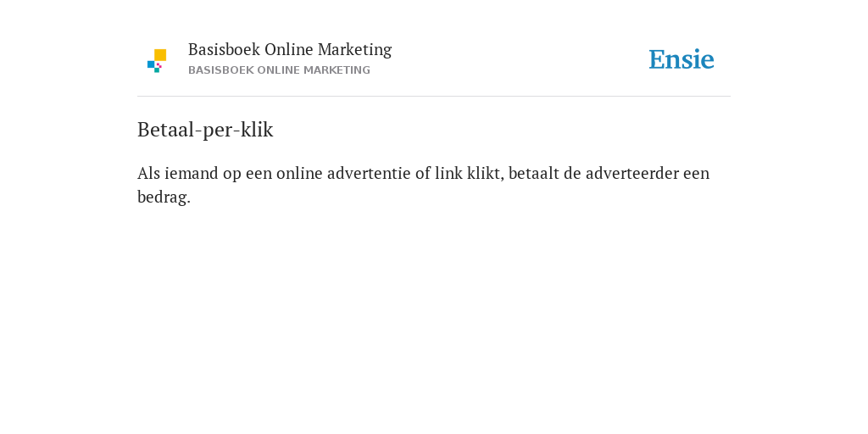Click the word online in the definition
This screenshot has height=434, width=868.
point(299,173)
